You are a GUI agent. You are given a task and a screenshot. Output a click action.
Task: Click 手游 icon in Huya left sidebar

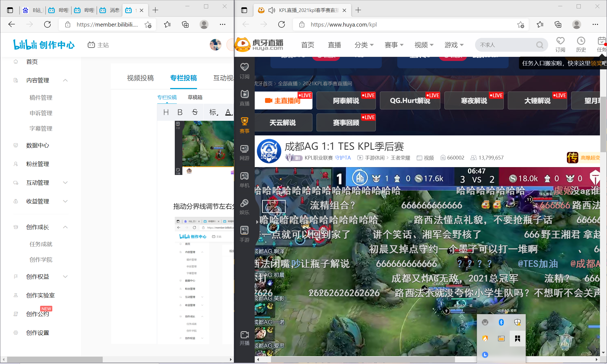pyautogui.click(x=244, y=234)
